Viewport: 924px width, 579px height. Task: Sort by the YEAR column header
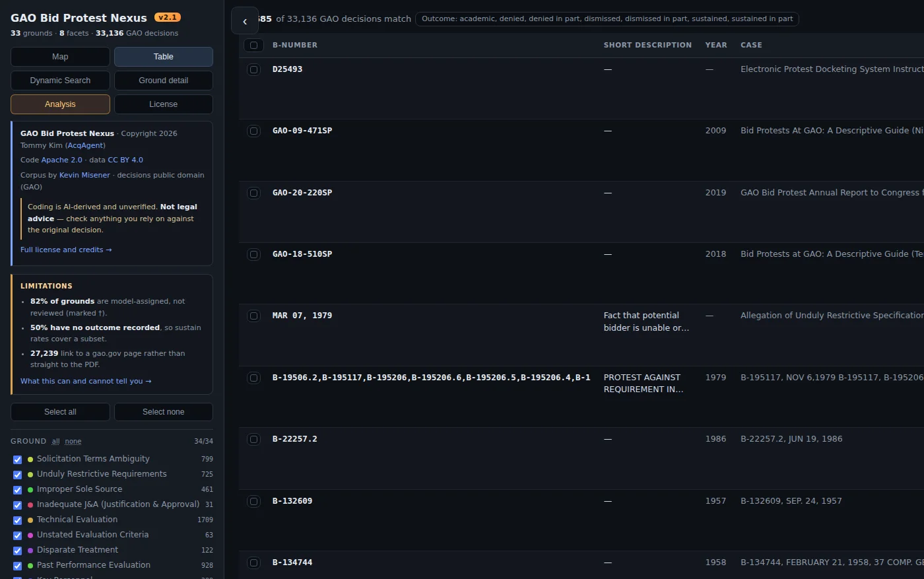pos(716,45)
